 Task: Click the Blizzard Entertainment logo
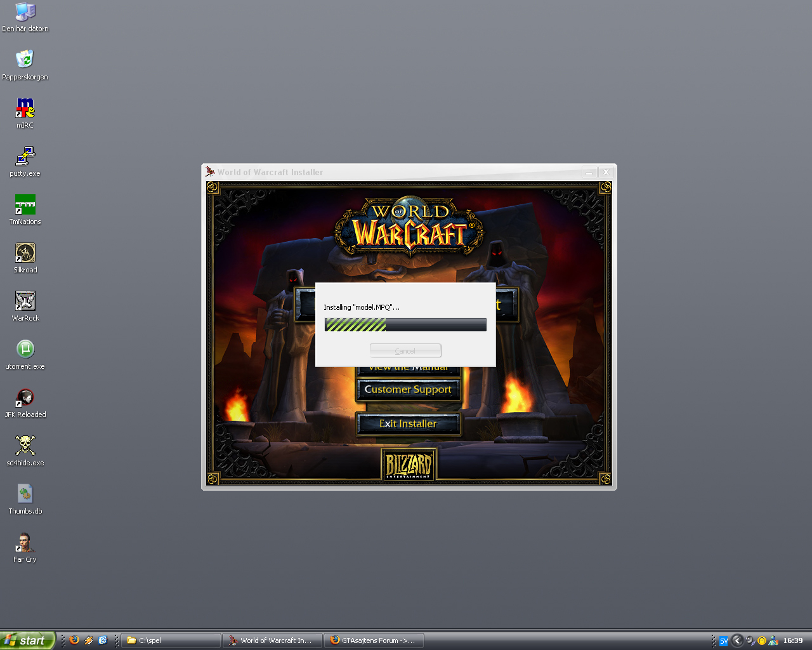pyautogui.click(x=409, y=465)
